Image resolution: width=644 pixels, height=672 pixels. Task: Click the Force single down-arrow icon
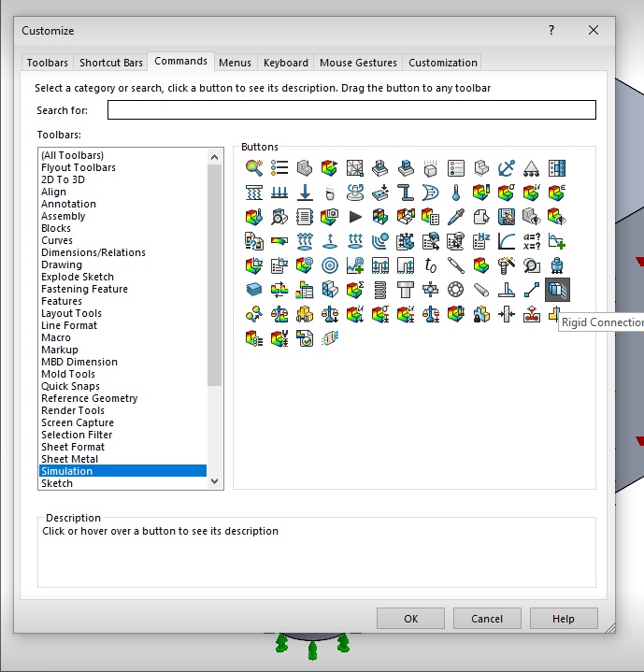305,193
